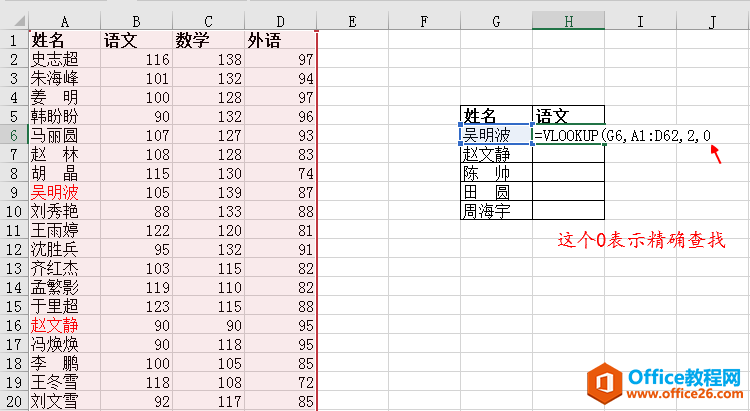Select column A header
The height and width of the screenshot is (411, 750).
point(65,21)
